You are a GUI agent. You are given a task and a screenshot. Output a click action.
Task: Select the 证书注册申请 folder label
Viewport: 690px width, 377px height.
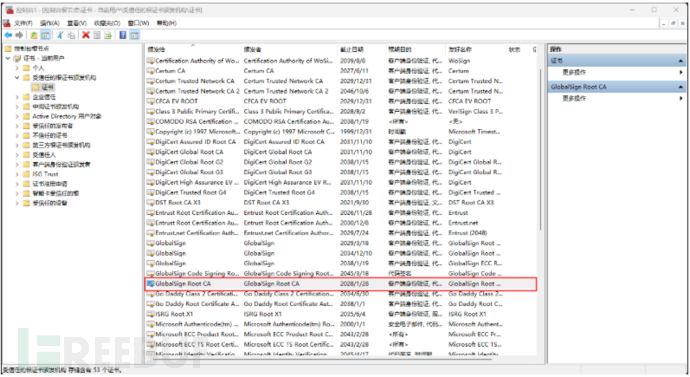tap(50, 184)
